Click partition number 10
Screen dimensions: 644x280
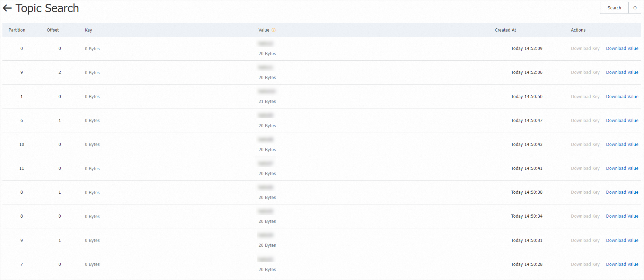(21, 145)
